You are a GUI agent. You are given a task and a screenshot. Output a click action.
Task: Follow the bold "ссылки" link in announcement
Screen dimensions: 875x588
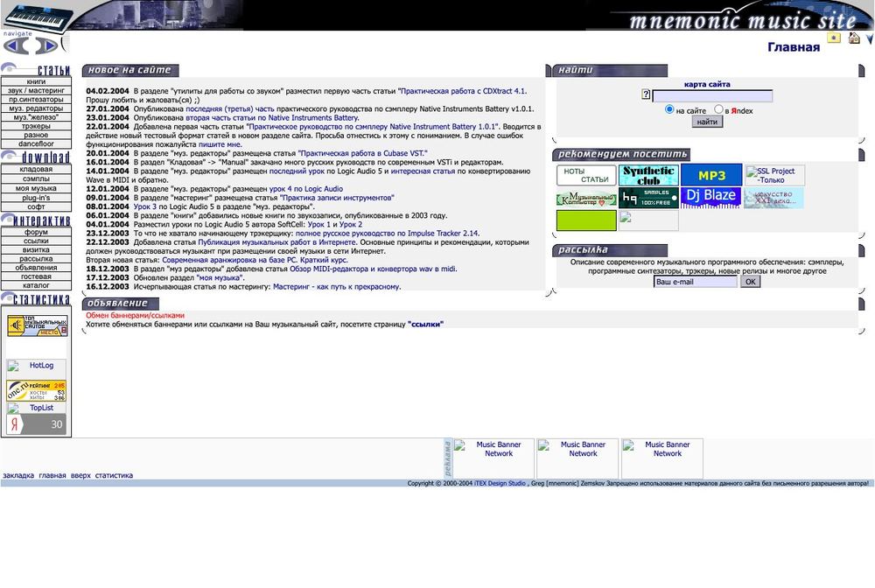[426, 324]
